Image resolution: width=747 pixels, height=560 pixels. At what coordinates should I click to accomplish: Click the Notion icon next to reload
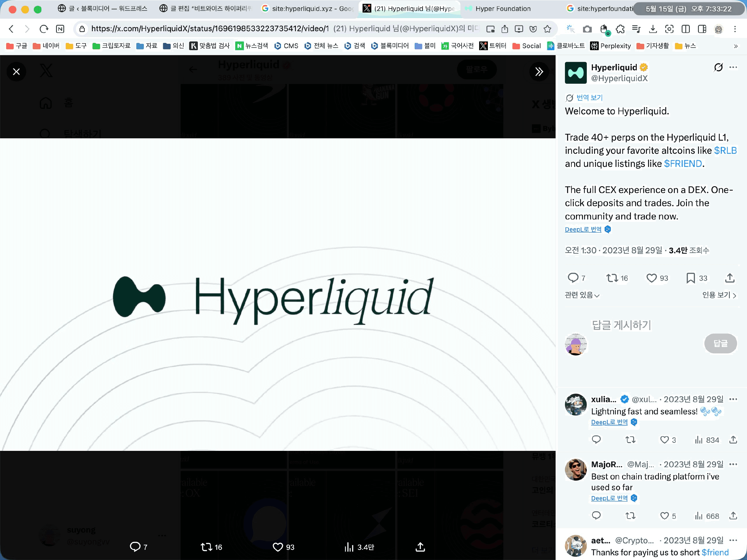point(60,29)
